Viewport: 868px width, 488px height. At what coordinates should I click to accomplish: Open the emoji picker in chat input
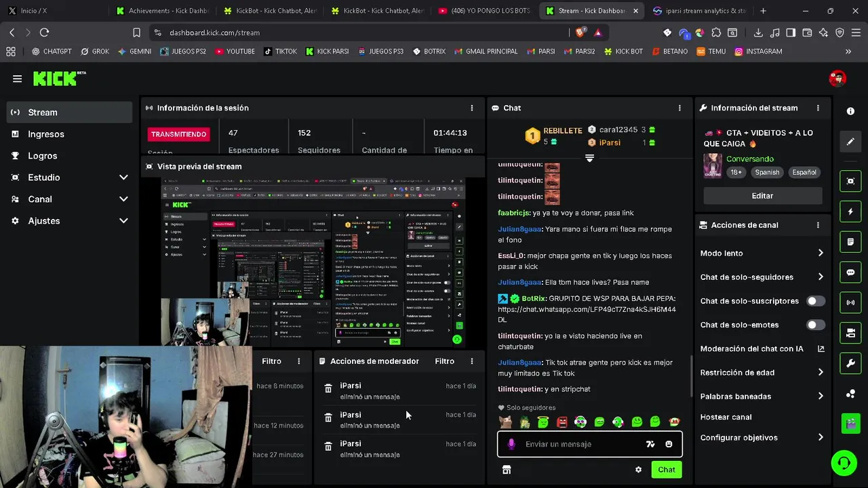click(669, 444)
